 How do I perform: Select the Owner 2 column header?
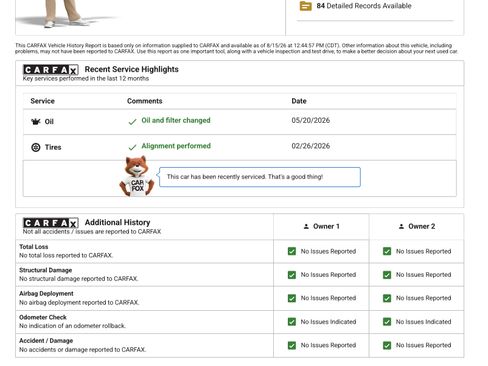417,226
